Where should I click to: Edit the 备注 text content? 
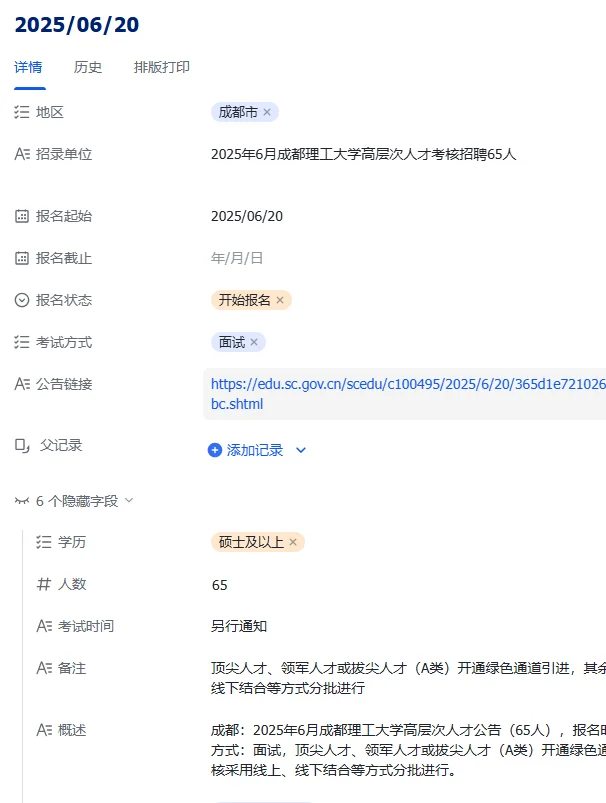[408, 678]
